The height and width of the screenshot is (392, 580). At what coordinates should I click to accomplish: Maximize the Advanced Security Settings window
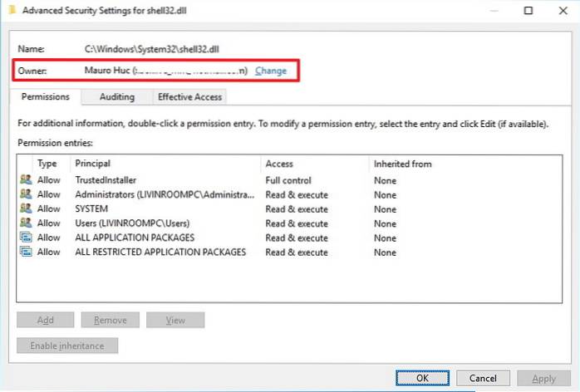[x=528, y=10]
